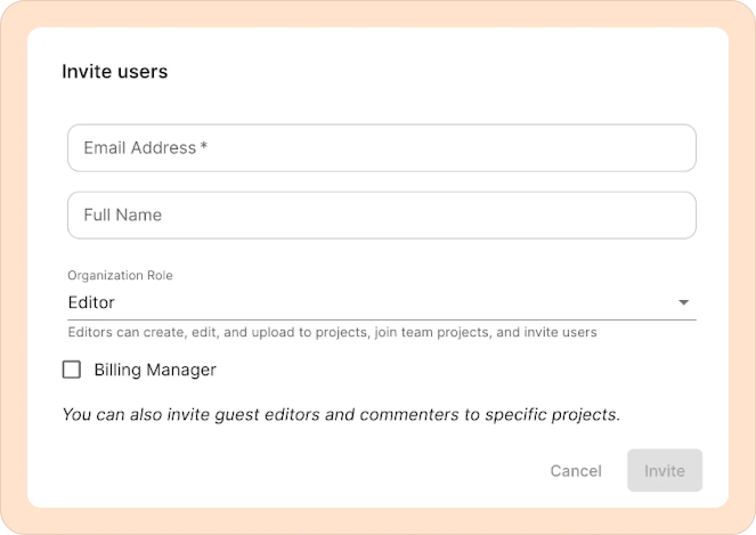The width and height of the screenshot is (756, 535).
Task: Click the Billing Manager label text
Action: click(155, 370)
